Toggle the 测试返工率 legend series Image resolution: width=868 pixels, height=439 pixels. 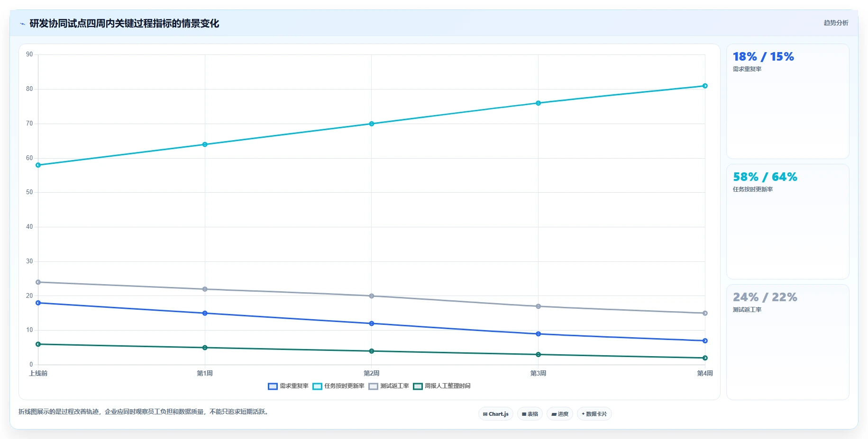point(389,386)
